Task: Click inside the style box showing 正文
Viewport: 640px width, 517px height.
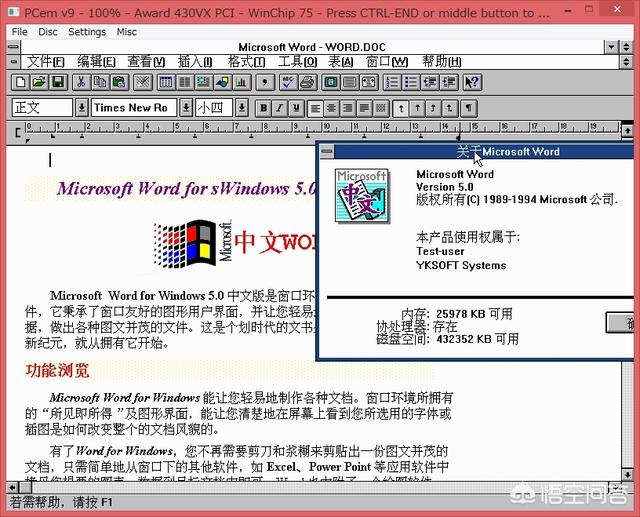Action: (x=42, y=108)
